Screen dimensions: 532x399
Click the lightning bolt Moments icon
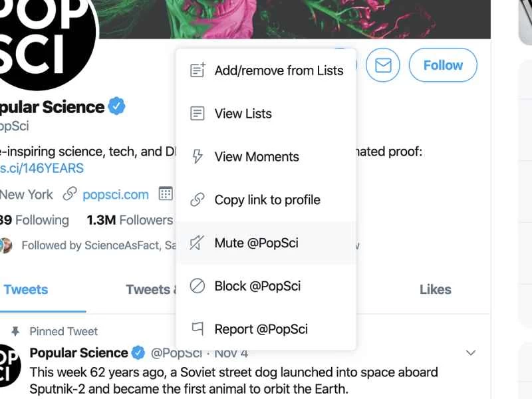[198, 157]
